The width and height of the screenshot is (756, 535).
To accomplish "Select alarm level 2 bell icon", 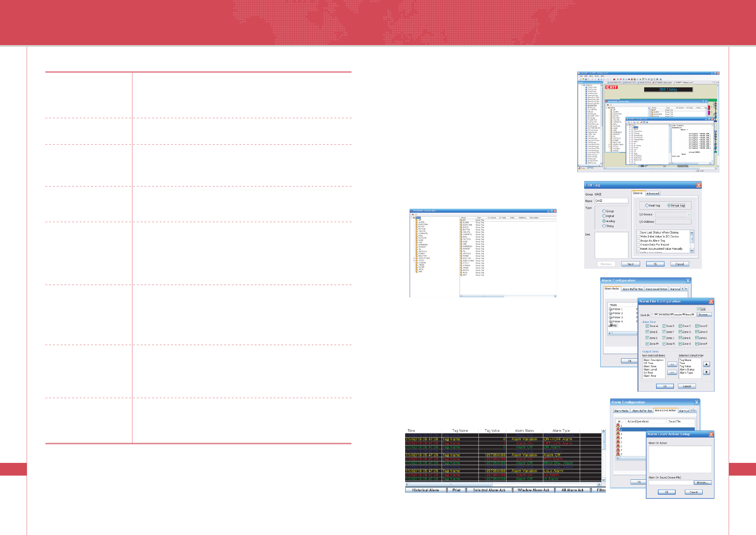I will (x=618, y=430).
